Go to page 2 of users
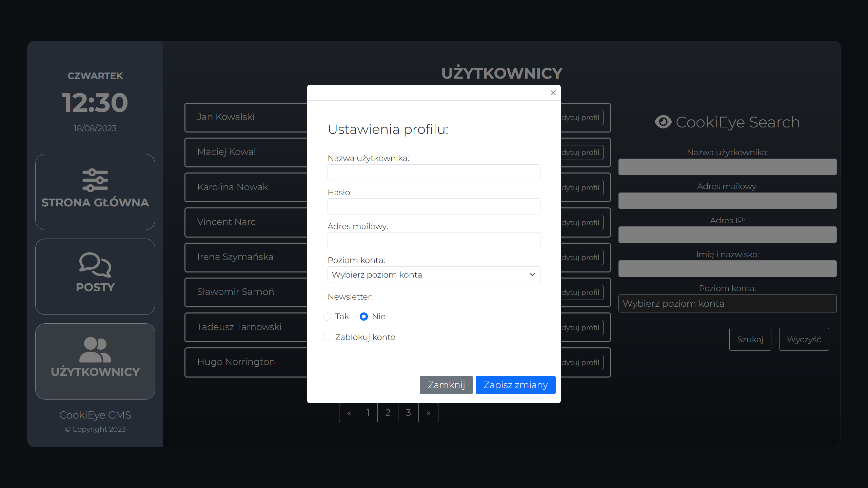The height and width of the screenshot is (488, 868). (x=388, y=413)
